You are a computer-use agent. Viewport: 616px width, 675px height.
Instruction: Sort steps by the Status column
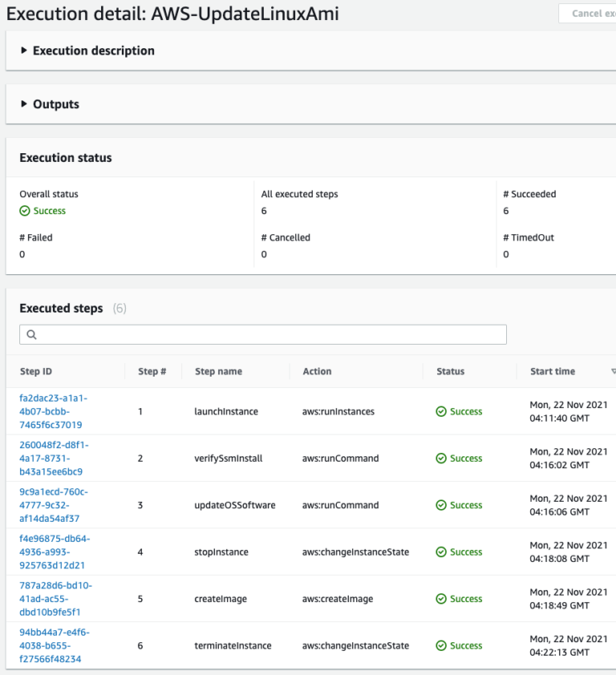[x=450, y=371]
